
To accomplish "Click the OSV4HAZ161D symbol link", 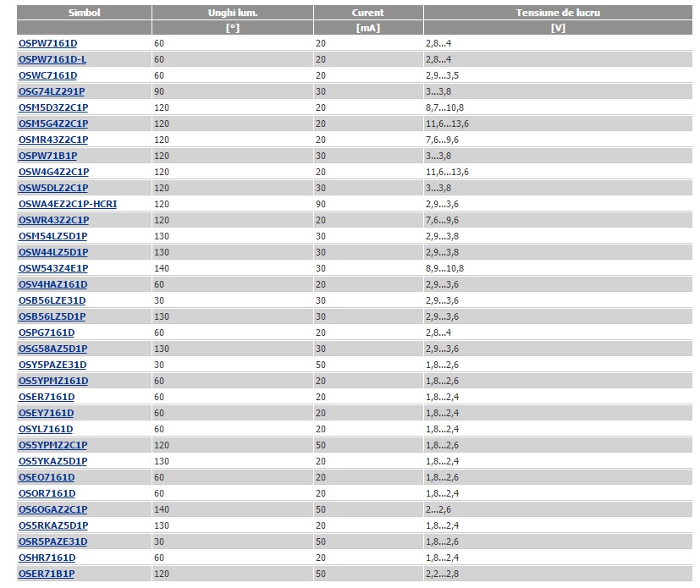I will (x=52, y=284).
